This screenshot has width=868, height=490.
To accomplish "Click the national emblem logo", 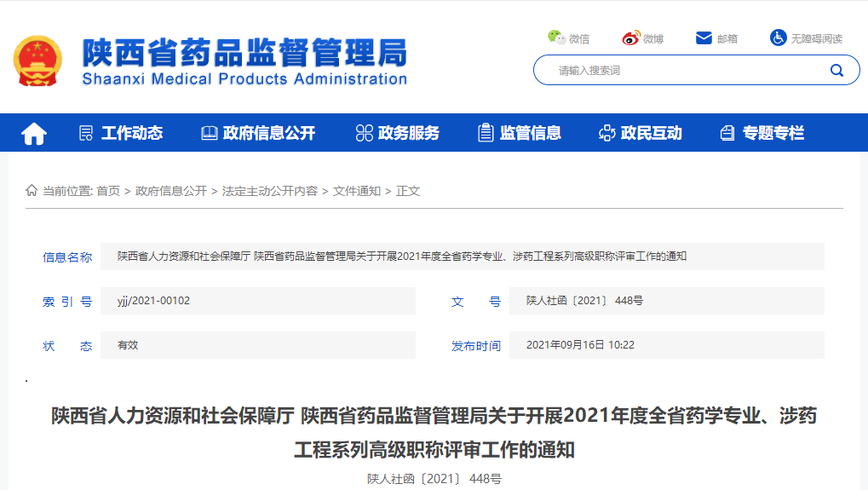I will pos(37,61).
